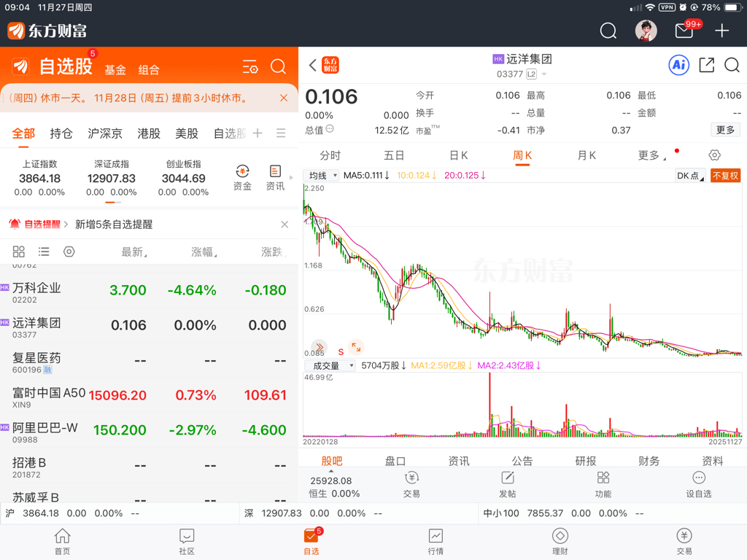This screenshot has height=560, width=747.
Task: Open bottom bar 交易 trading tab
Action: 684,542
